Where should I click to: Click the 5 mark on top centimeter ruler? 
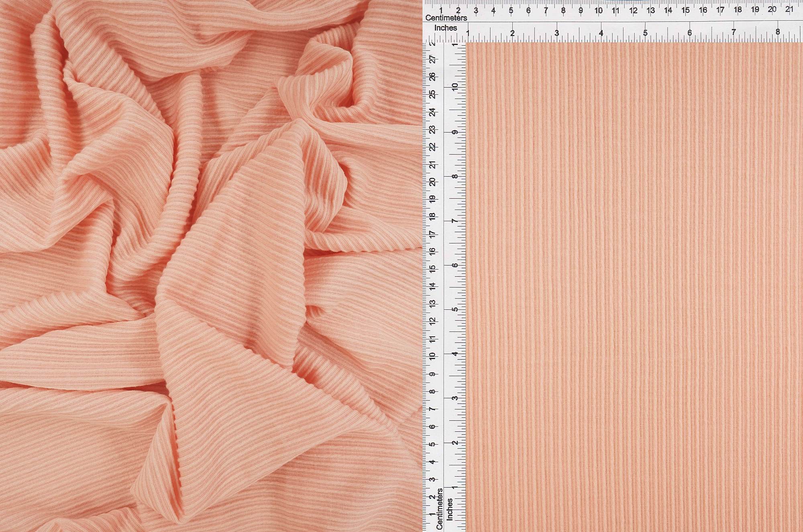[x=511, y=11]
